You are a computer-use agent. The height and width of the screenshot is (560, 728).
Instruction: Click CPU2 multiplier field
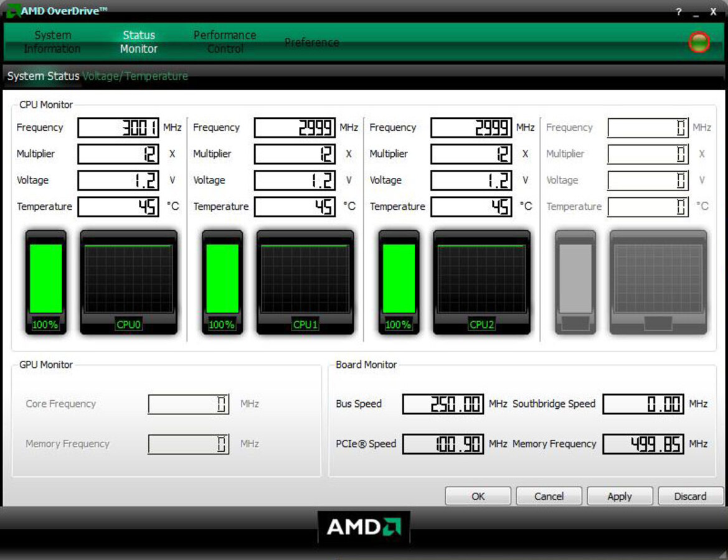[471, 154]
